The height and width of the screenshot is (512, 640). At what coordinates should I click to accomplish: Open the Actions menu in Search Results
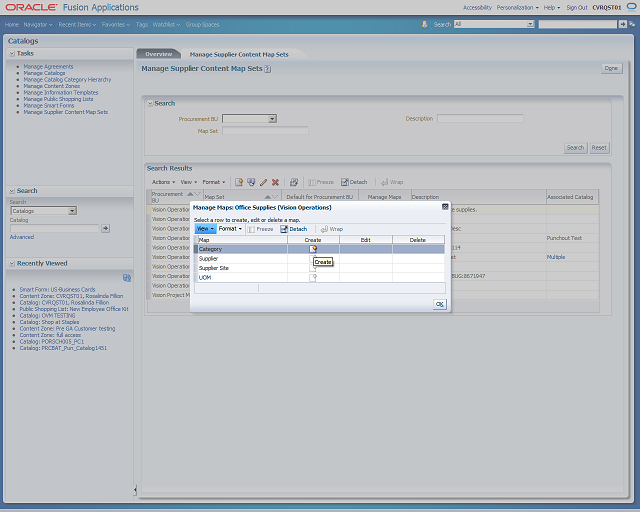click(x=163, y=182)
